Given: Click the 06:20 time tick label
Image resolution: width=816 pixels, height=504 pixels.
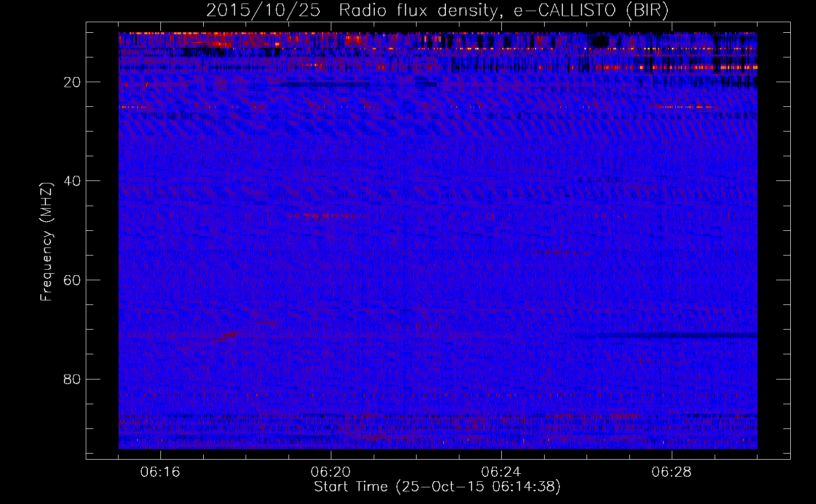Looking at the screenshot, I should (331, 472).
